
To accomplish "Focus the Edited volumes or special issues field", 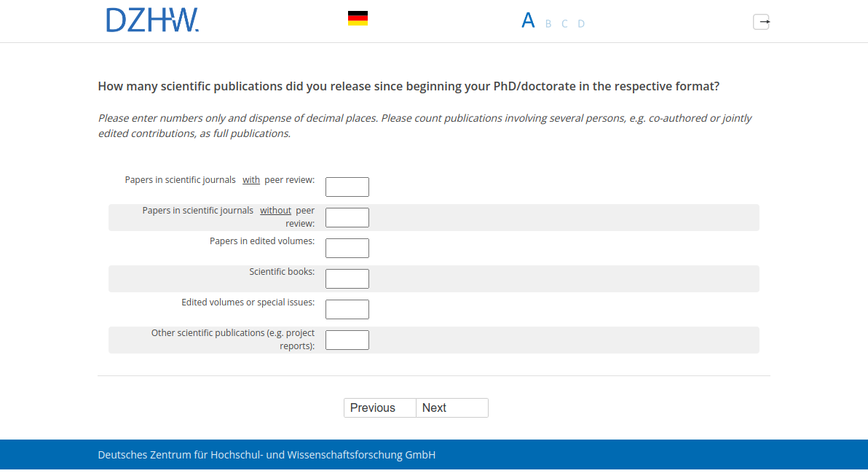I will tap(347, 310).
